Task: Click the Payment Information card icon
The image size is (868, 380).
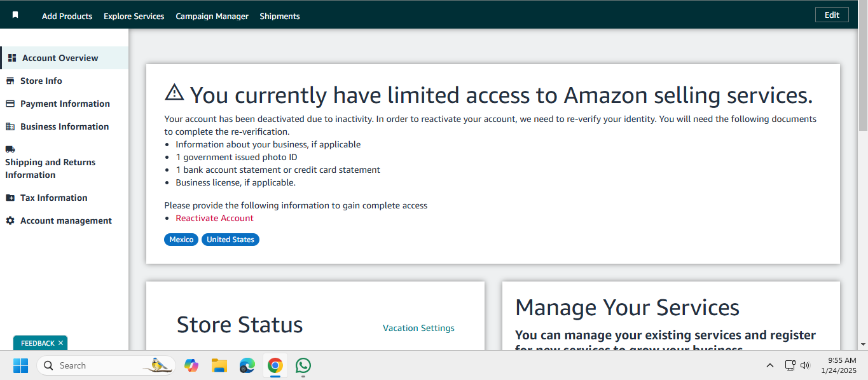Action: 10,104
